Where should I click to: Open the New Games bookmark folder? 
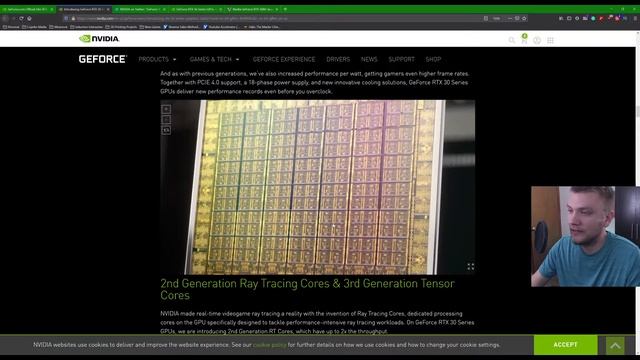[150, 27]
